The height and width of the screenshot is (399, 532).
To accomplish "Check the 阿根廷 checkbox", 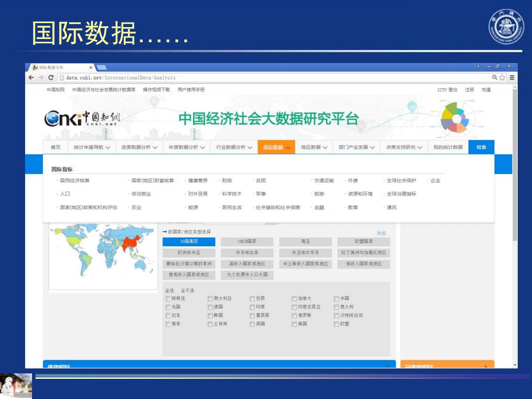I will [167, 299].
